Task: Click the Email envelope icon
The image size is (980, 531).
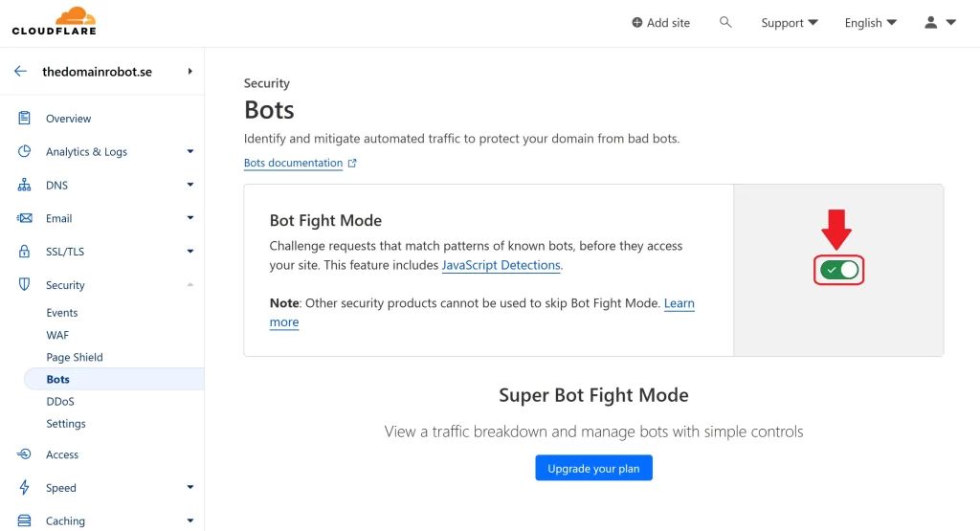Action: (x=25, y=218)
